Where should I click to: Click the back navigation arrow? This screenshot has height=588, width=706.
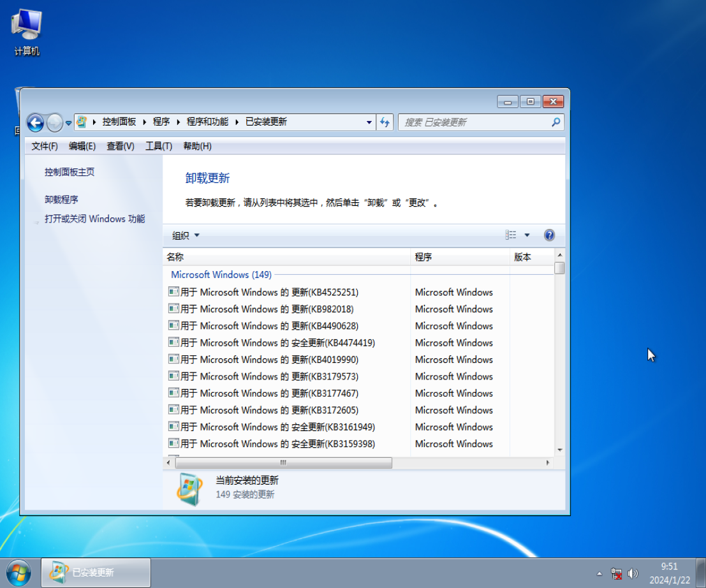pyautogui.click(x=35, y=122)
